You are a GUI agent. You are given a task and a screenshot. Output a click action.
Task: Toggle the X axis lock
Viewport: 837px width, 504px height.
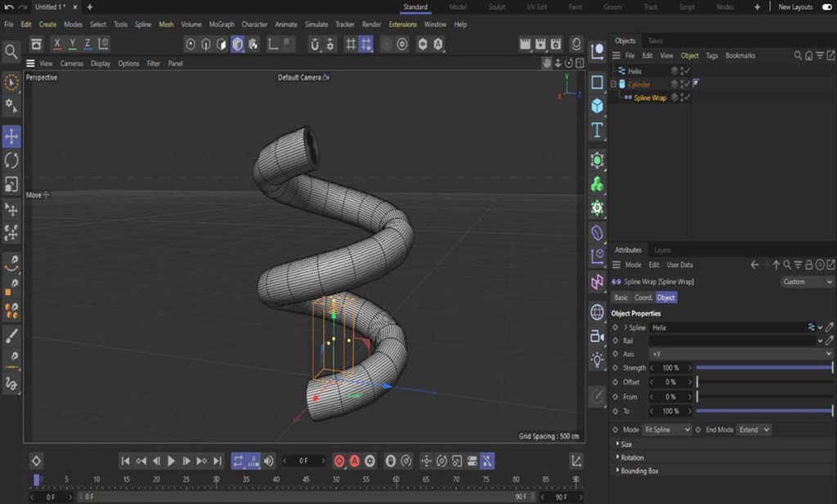(57, 44)
